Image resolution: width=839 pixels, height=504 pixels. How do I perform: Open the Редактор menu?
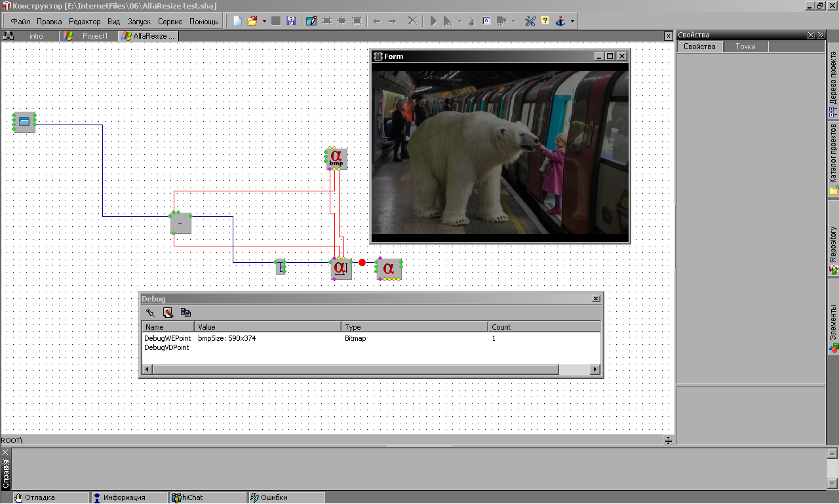[85, 22]
